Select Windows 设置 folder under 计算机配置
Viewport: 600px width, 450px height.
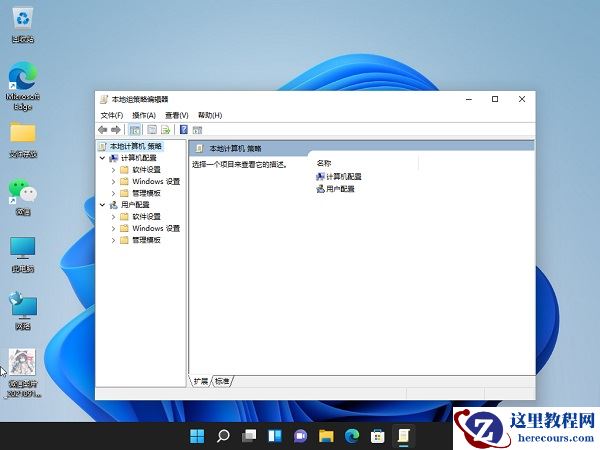(x=156, y=181)
